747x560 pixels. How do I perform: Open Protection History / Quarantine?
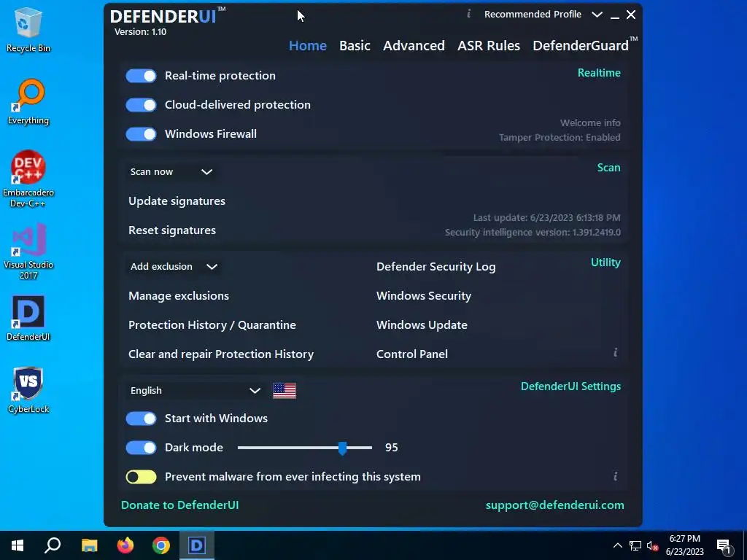[212, 324]
